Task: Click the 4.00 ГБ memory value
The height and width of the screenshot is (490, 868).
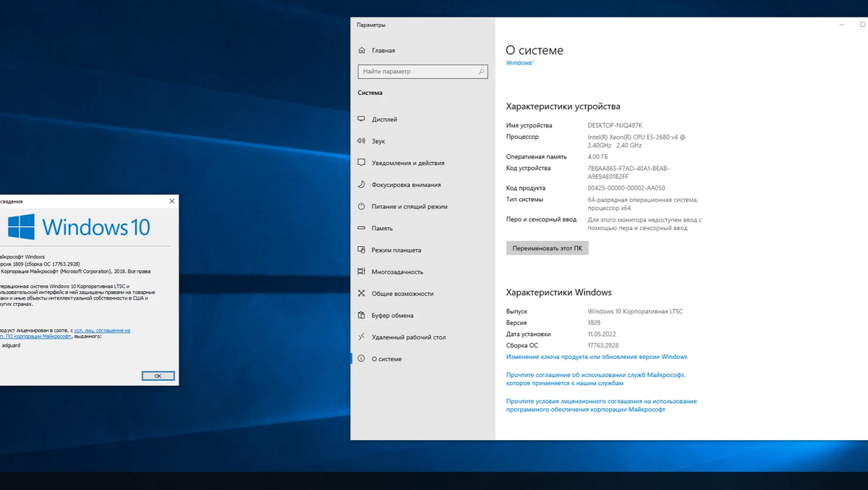Action: [x=598, y=157]
